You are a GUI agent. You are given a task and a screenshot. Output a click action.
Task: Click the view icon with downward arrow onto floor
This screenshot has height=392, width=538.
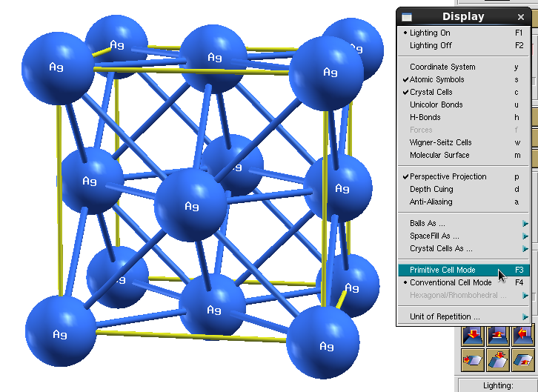point(473,336)
